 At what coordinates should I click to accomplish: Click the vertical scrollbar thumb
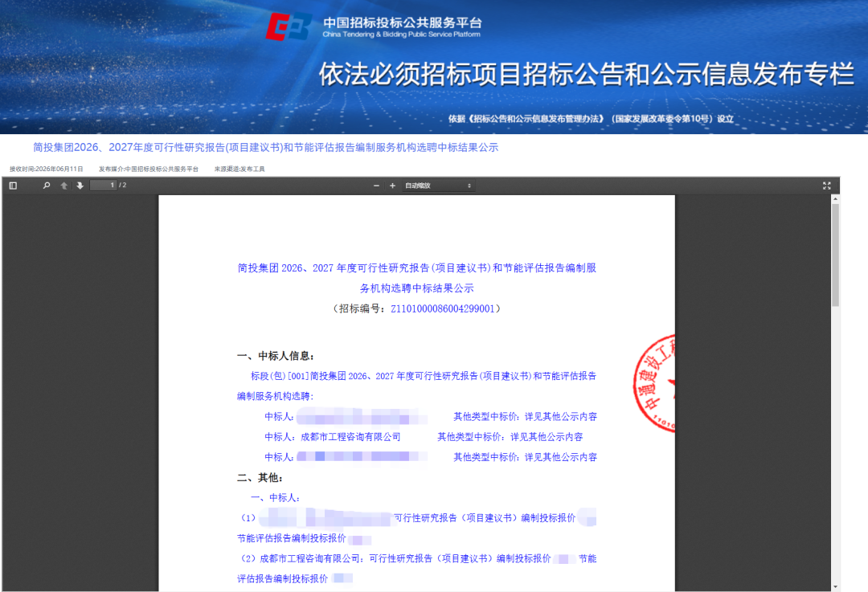click(835, 255)
